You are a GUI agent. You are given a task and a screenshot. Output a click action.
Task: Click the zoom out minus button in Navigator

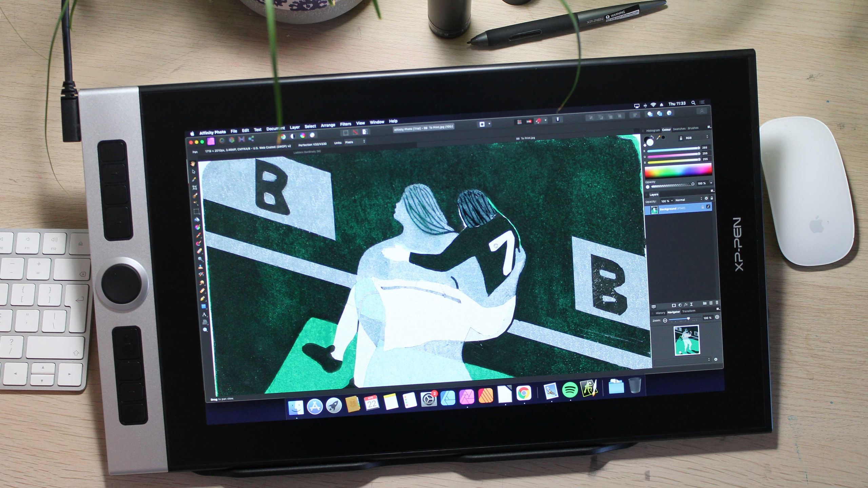(665, 320)
